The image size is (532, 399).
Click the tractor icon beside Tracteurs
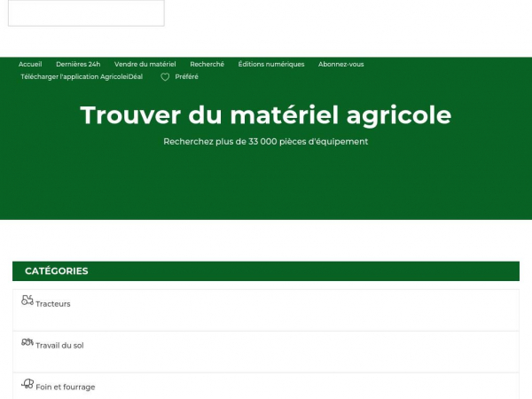[27, 300]
